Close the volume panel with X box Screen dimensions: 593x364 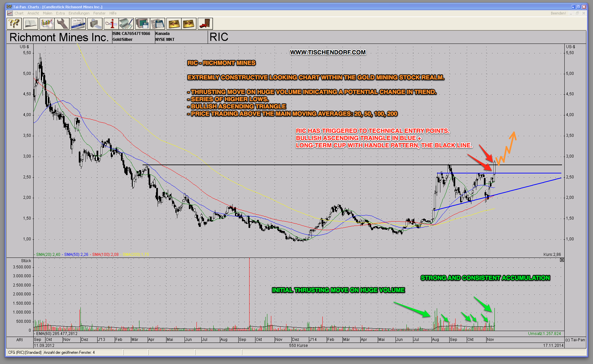pyautogui.click(x=562, y=260)
